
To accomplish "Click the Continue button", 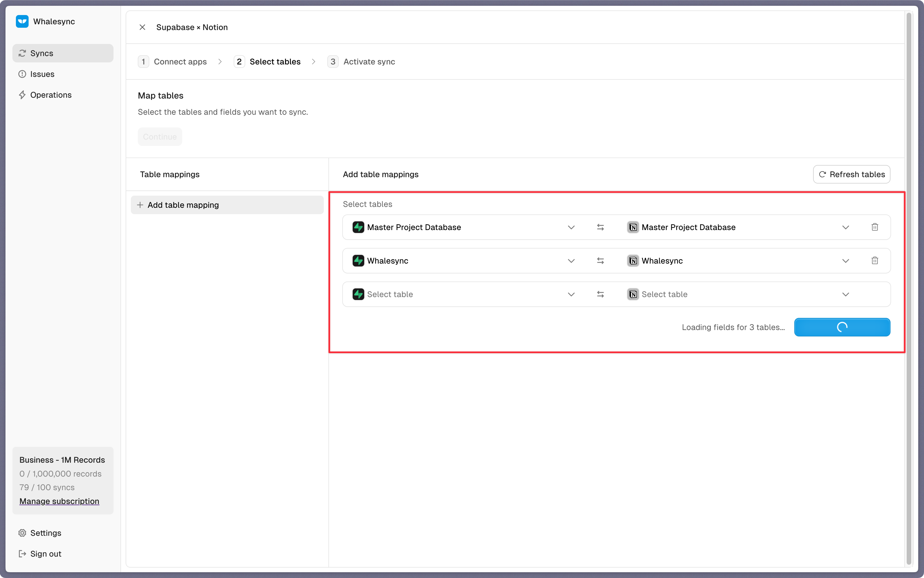I will 160,137.
